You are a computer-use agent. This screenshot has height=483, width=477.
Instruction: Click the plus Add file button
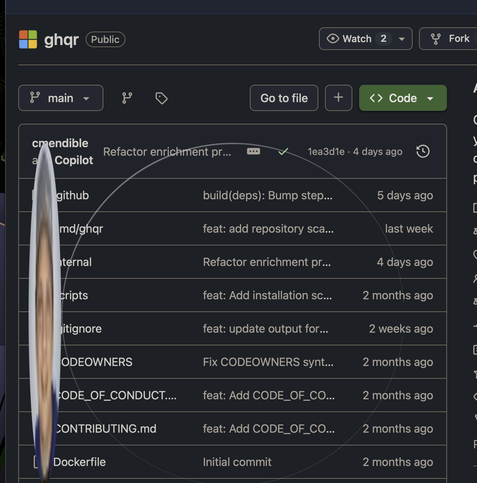338,98
